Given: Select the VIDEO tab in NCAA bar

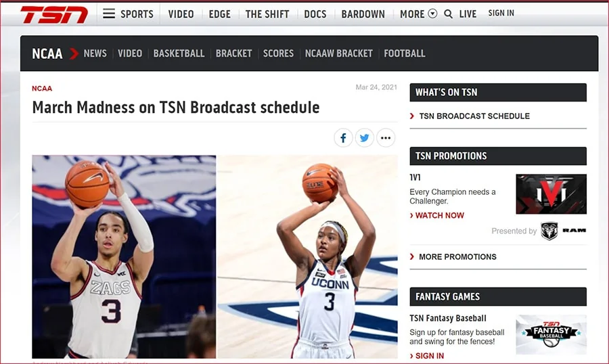Looking at the screenshot, I should tap(130, 53).
